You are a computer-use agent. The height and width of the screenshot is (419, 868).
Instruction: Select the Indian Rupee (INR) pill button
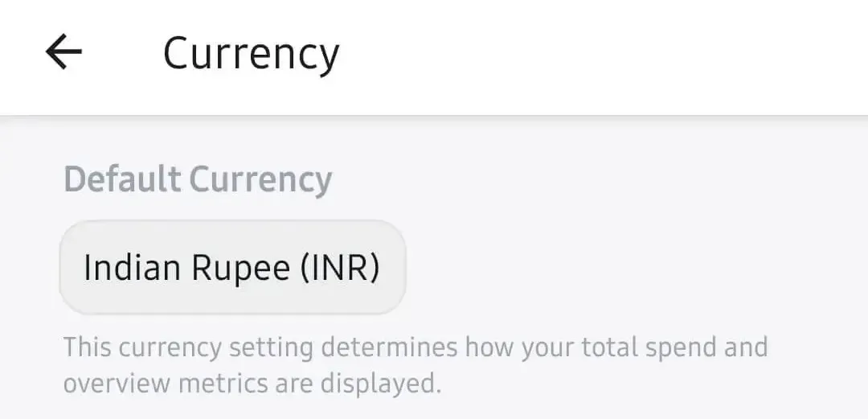click(232, 268)
